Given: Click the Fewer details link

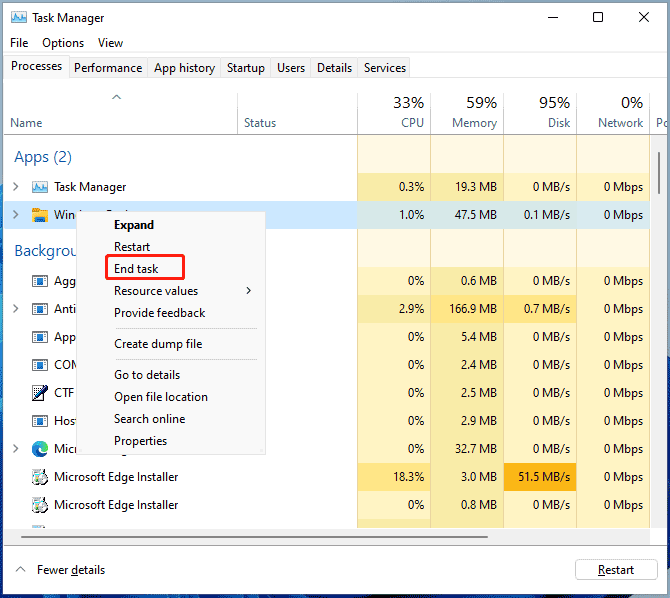Looking at the screenshot, I should click(71, 570).
